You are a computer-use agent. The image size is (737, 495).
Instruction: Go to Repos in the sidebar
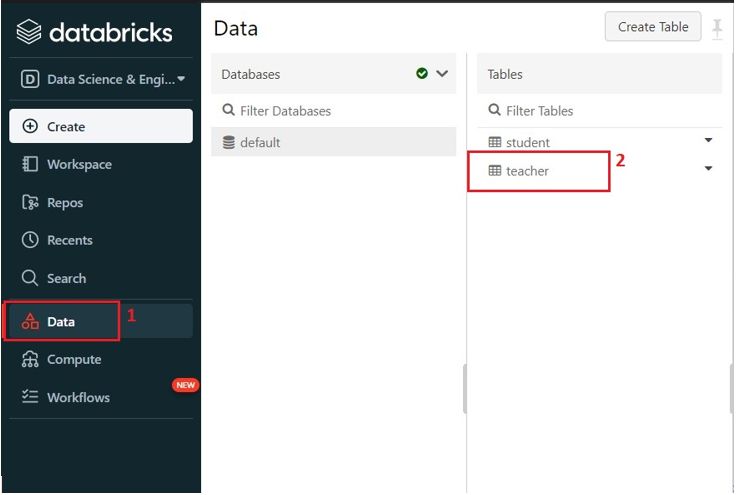click(x=101, y=203)
